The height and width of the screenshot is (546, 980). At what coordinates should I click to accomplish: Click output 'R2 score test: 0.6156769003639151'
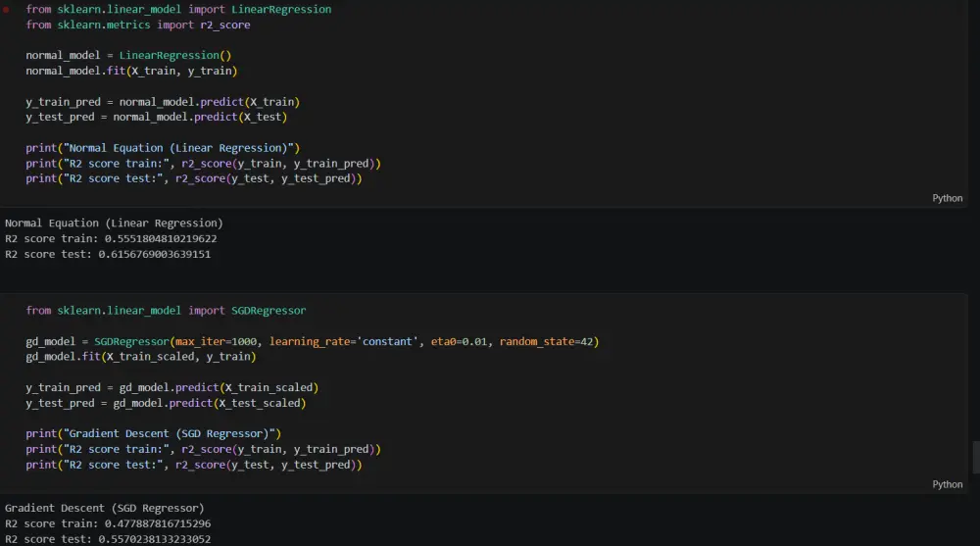coord(108,255)
